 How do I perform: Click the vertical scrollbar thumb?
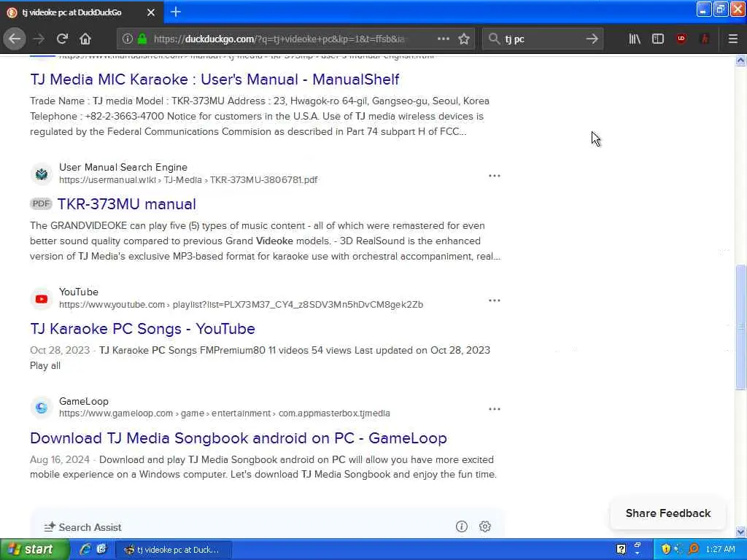click(740, 326)
